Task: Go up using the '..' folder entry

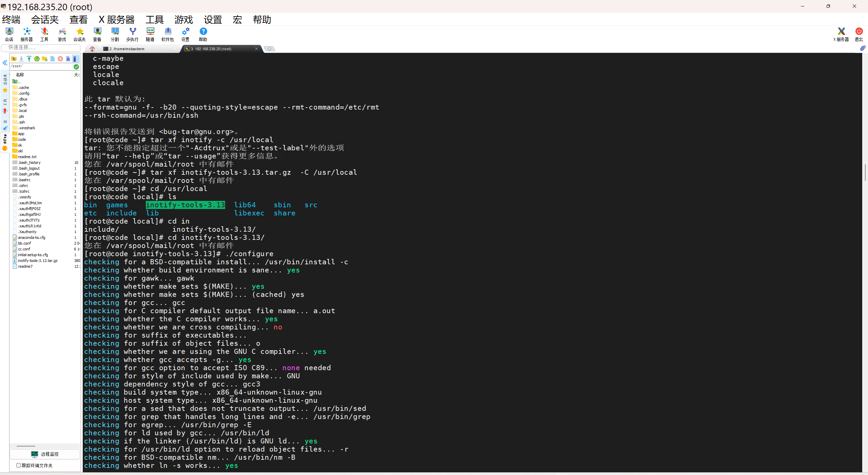Action: (17, 82)
